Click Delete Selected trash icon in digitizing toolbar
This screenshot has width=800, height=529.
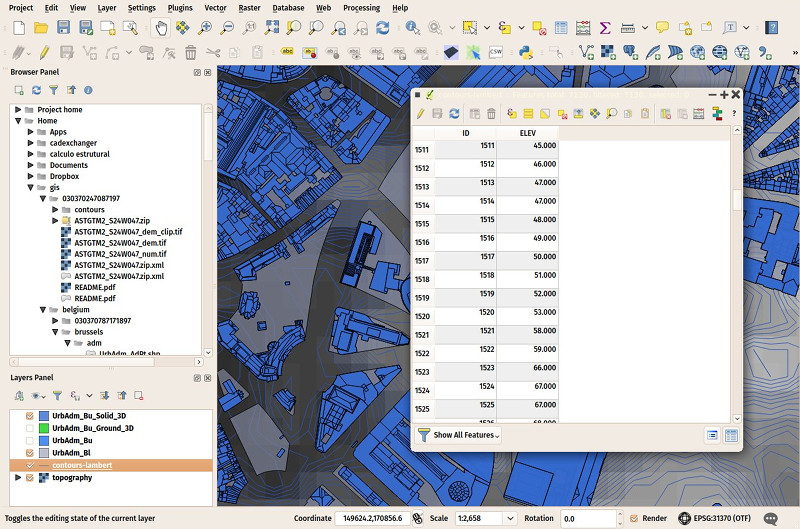pos(190,52)
